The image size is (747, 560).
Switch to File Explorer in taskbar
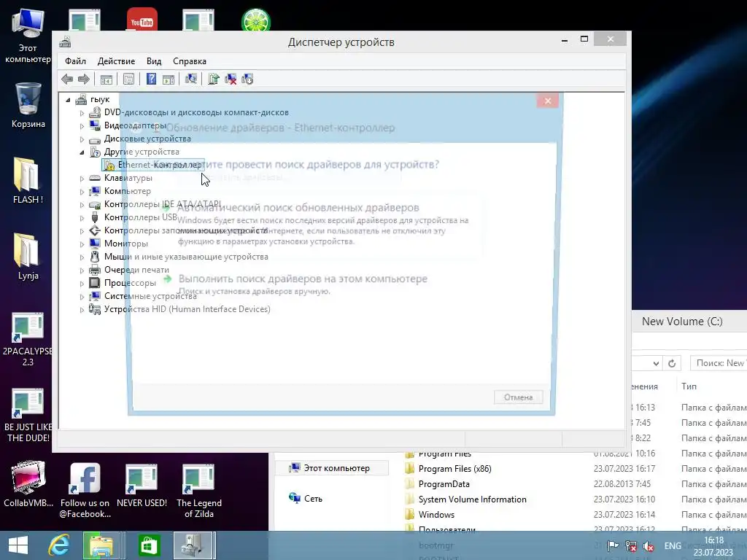[x=101, y=545]
